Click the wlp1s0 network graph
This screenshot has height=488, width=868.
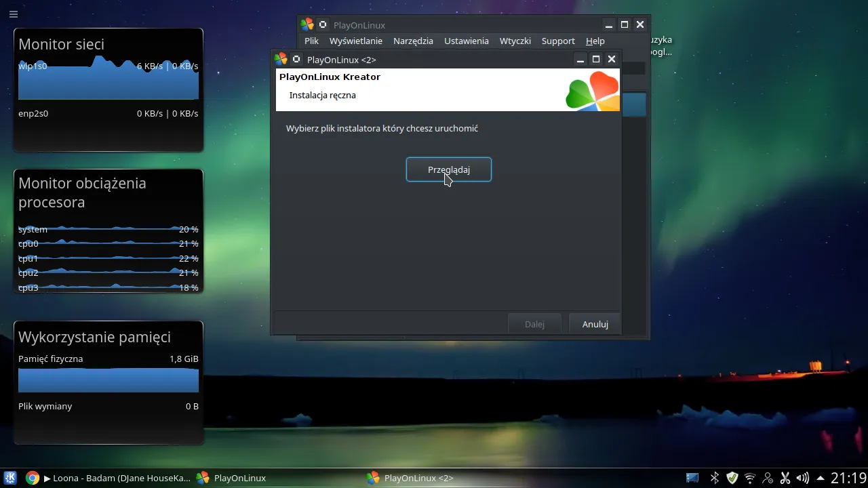coord(108,79)
